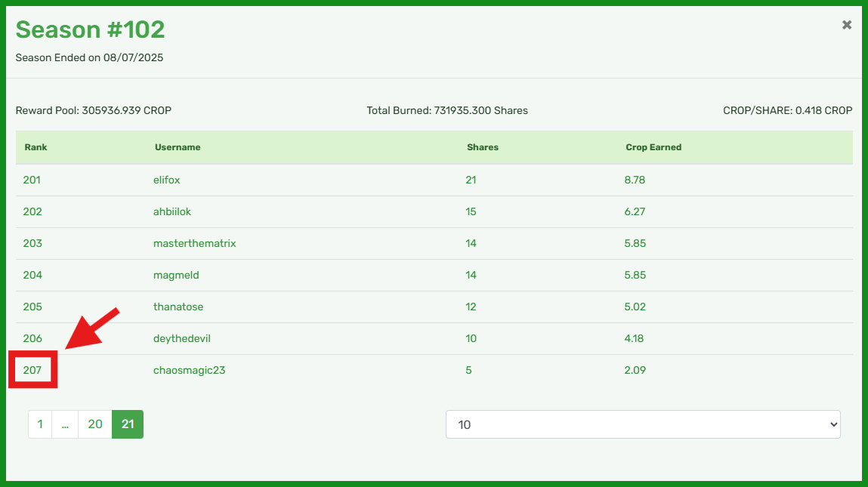Click the Crop Earned column header
868x487 pixels.
pyautogui.click(x=653, y=147)
